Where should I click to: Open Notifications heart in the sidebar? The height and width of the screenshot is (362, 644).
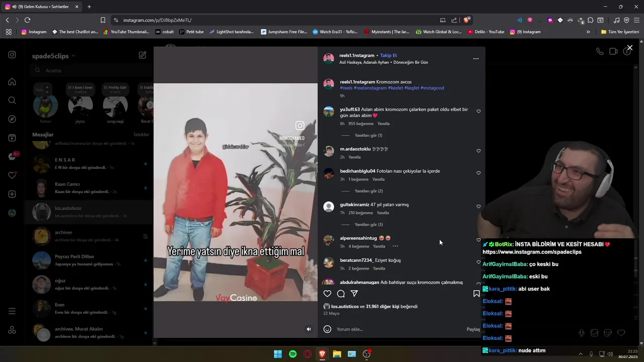12,175
